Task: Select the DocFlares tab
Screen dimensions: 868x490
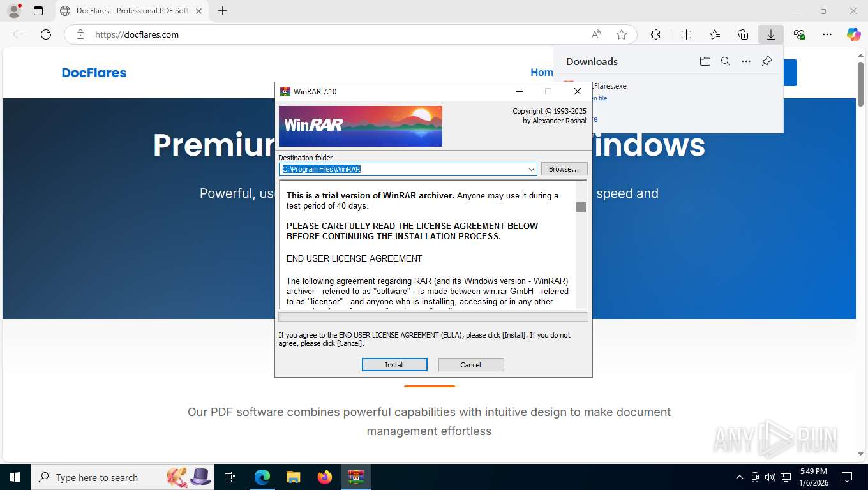Action: click(132, 11)
